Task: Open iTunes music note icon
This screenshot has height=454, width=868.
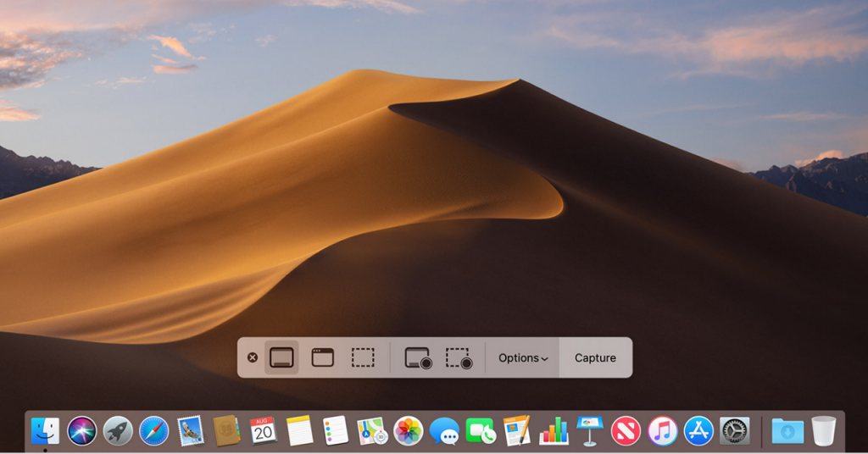Action: click(x=663, y=431)
